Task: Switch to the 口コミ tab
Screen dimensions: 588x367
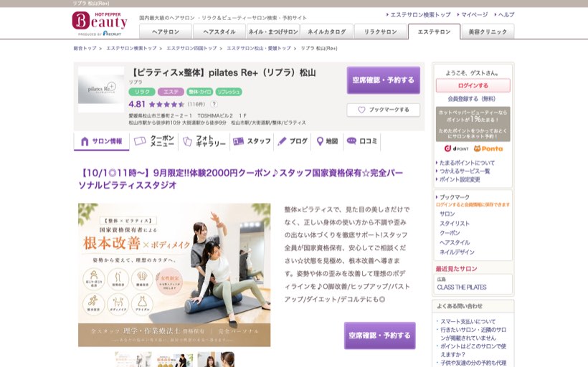Action: (362, 141)
